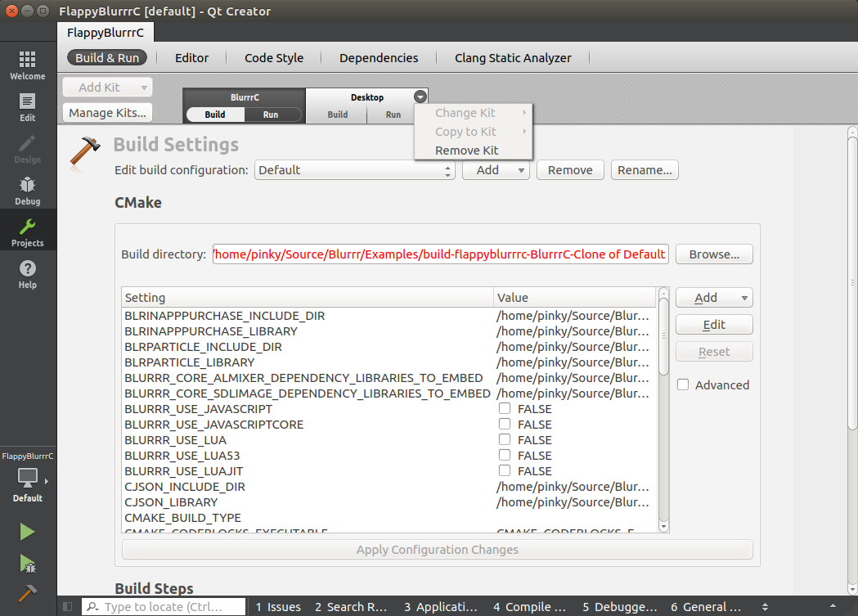Open the Welcome mode
Image resolution: width=858 pixels, height=616 pixels.
coord(27,65)
